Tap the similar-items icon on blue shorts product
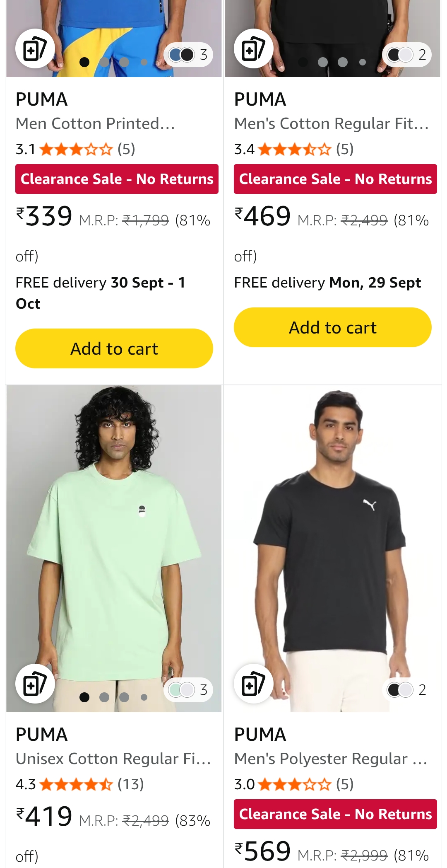 [35, 49]
